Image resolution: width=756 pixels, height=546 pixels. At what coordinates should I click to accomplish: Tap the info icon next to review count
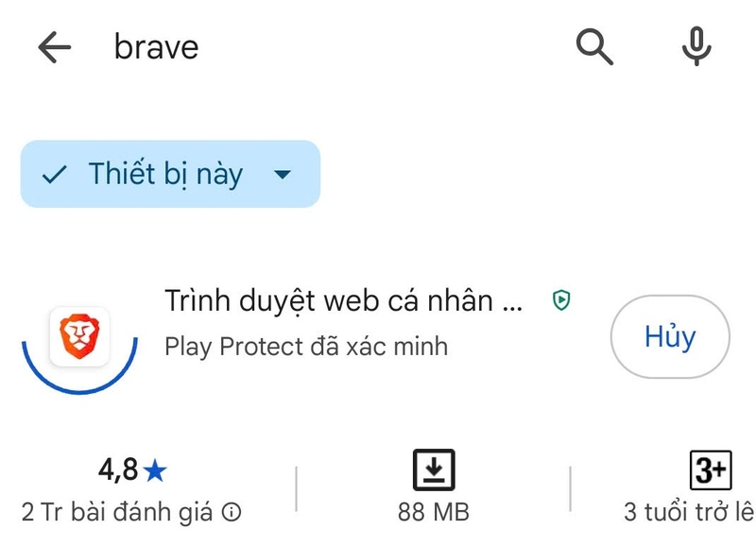pyautogui.click(x=230, y=509)
